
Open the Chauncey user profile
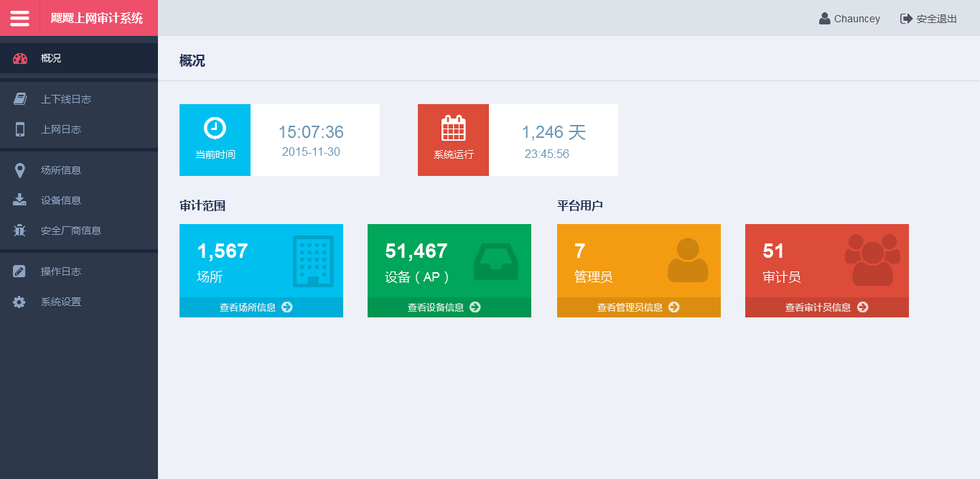(x=850, y=19)
